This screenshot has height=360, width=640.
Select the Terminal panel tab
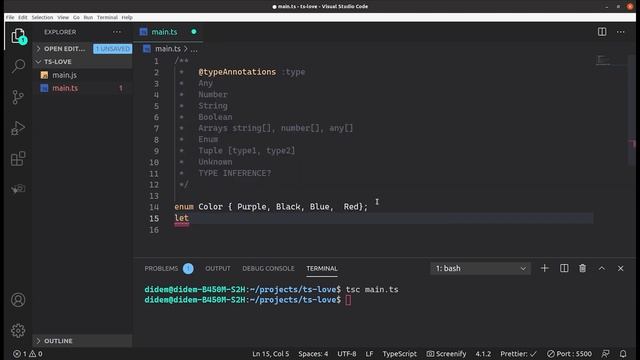pyautogui.click(x=322, y=269)
